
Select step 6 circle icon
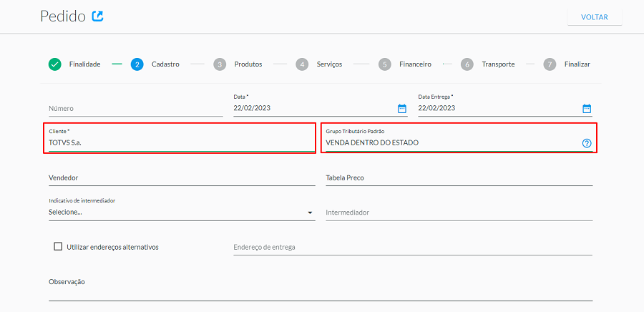tap(467, 64)
